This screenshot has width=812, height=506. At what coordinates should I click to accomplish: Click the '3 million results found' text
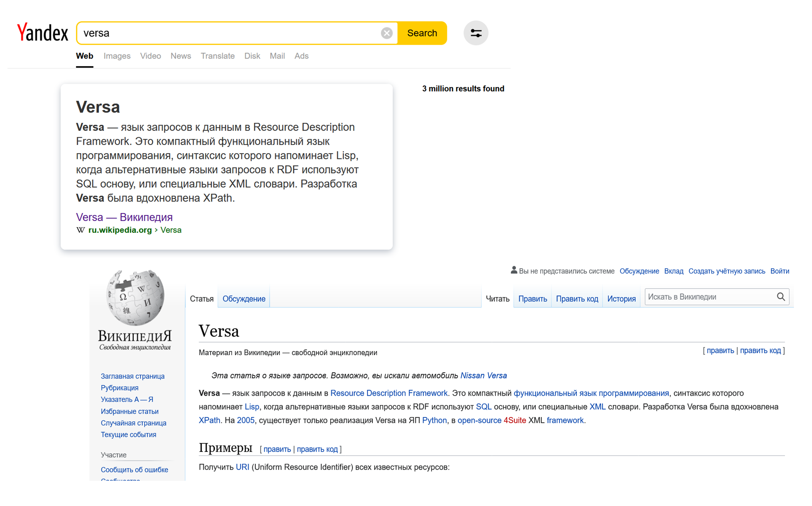463,89
